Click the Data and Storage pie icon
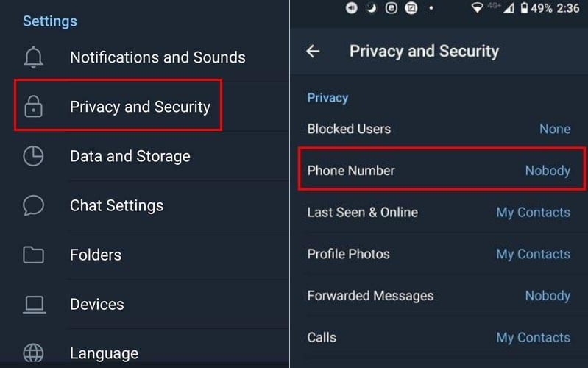Screen dimensions: 588x368 pos(33,156)
